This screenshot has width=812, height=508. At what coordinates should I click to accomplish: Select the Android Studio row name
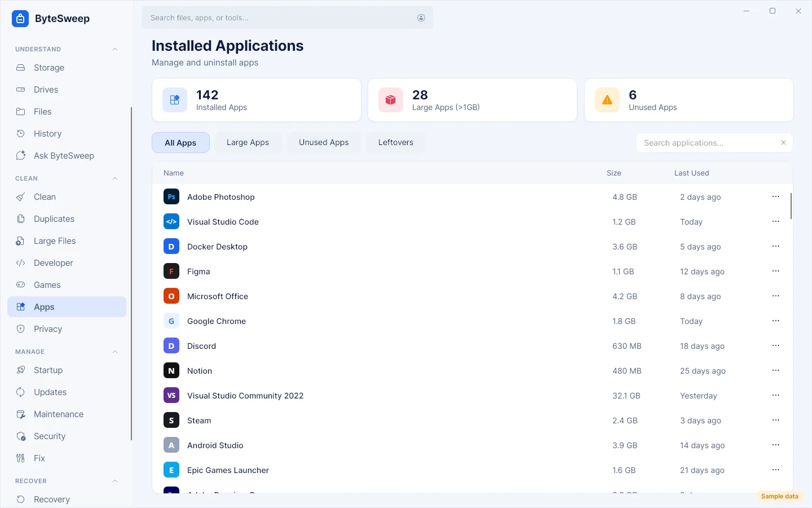[215, 445]
